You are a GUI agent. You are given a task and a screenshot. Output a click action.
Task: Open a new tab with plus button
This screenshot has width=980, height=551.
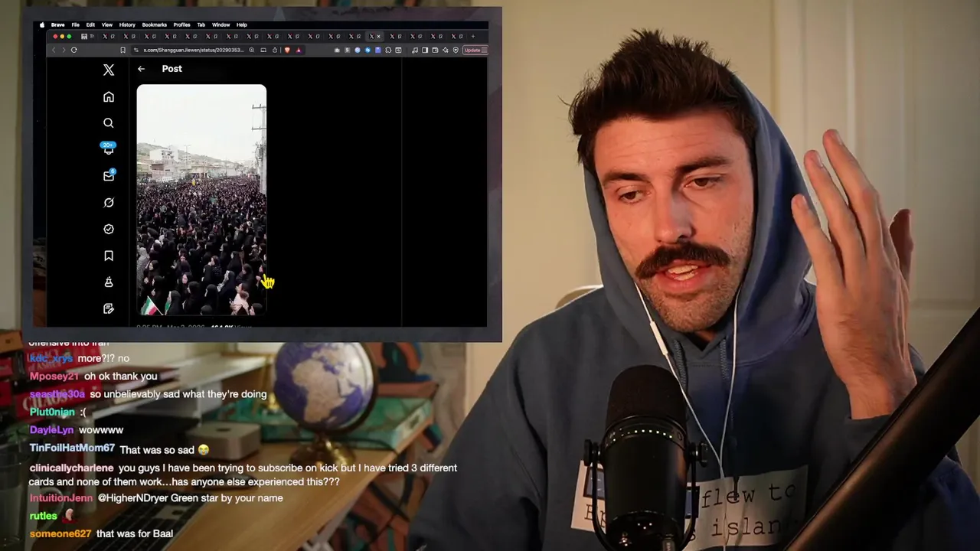[x=473, y=36]
